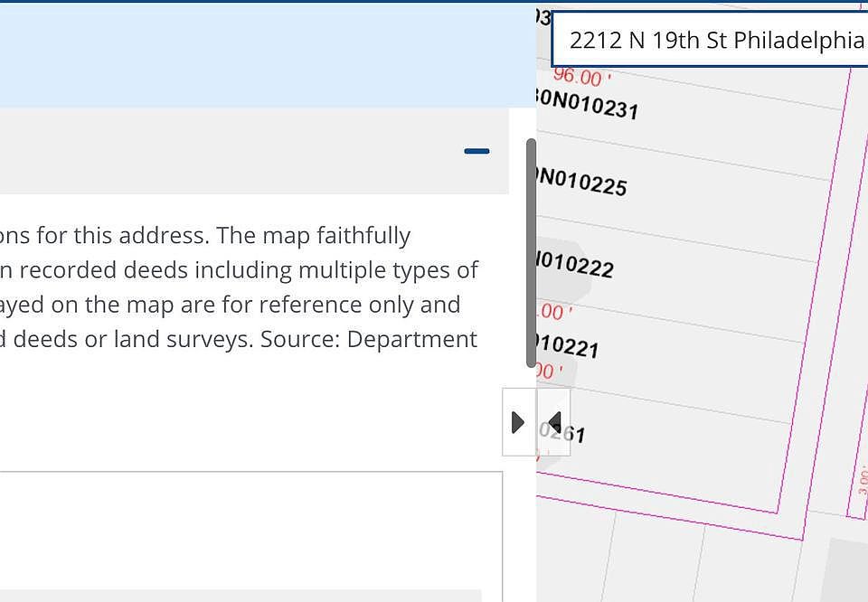868x602 pixels.
Task: Click the red 96.00' dimension label
Action: point(577,78)
